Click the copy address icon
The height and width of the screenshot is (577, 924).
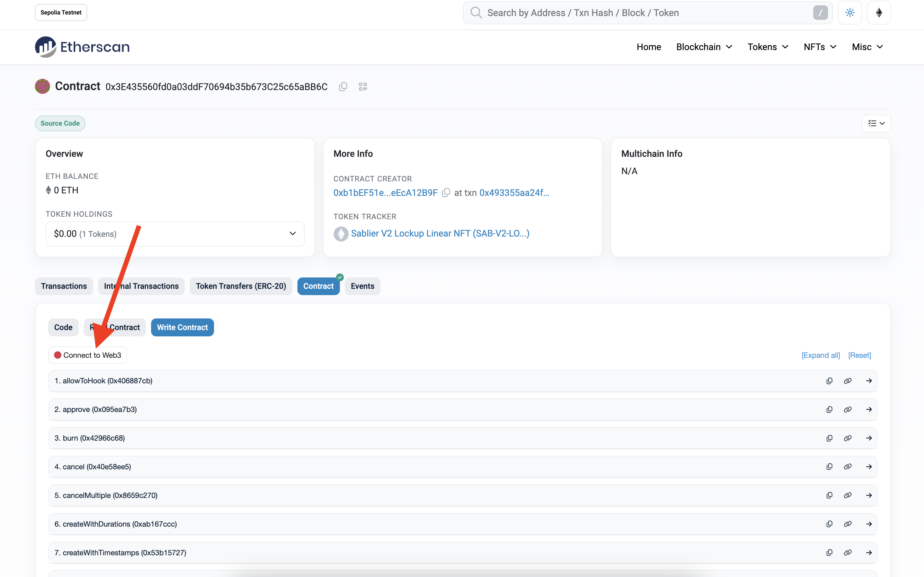coord(342,87)
